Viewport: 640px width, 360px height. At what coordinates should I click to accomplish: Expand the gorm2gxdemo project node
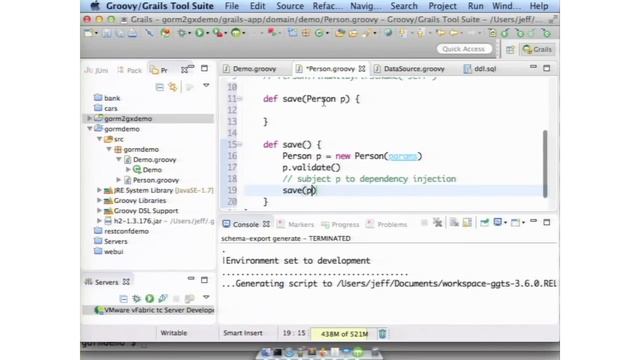[89, 118]
